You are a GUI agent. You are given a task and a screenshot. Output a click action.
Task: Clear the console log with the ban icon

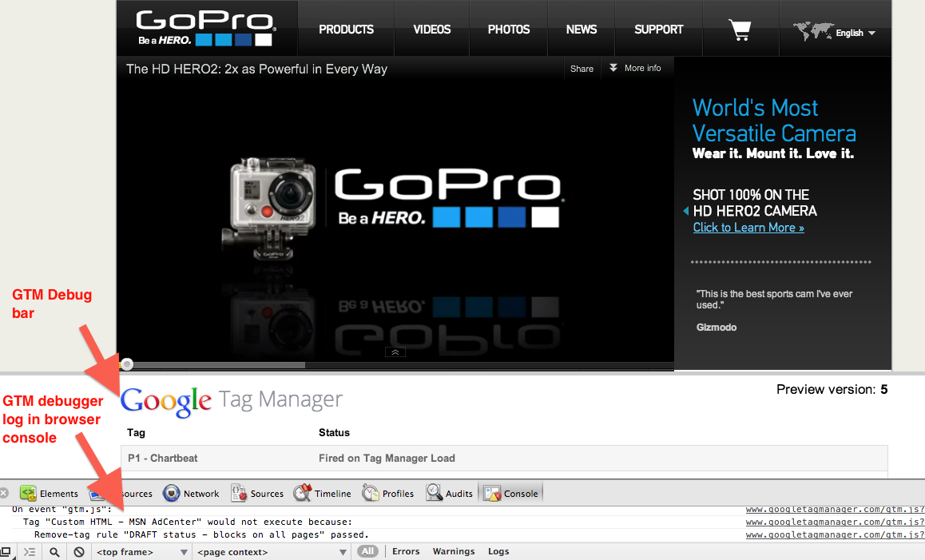coord(79,552)
